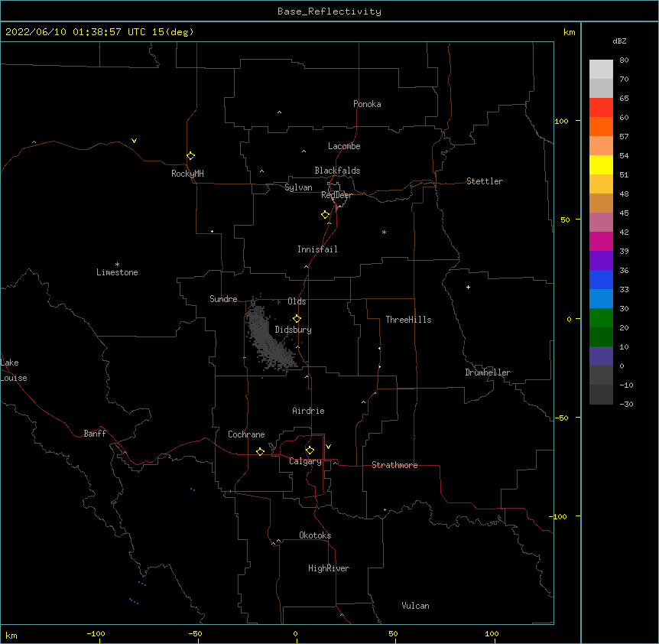659x644 pixels.
Task: Select the red 65 dBZ legend swatch
Action: click(x=601, y=108)
